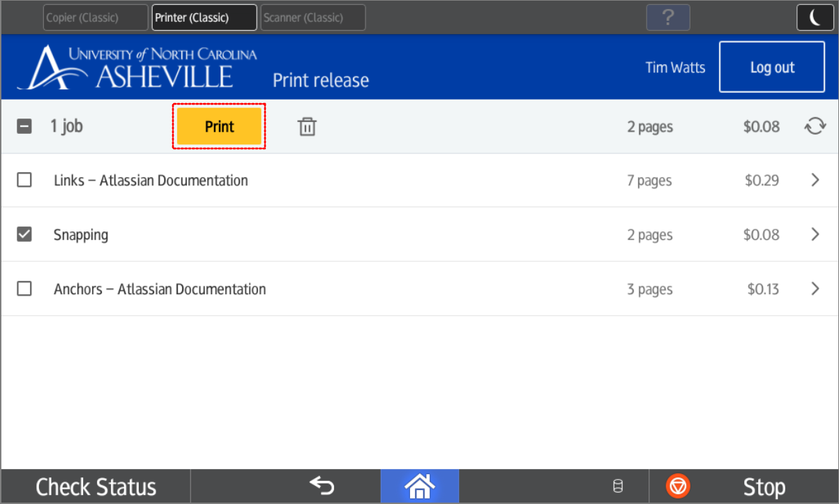839x504 pixels.
Task: Expand Anchors job details chevron
Action: (x=815, y=289)
